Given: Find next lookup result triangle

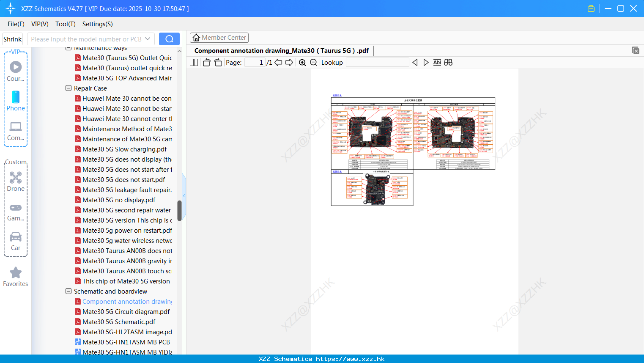Looking at the screenshot, I should [x=426, y=63].
